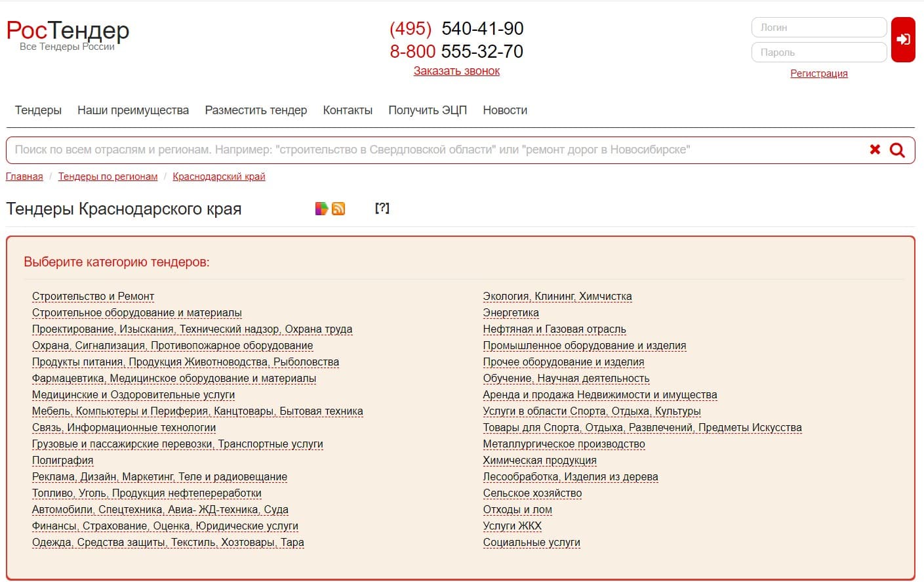Open the [?] help icon
The width and height of the screenshot is (924, 582).
point(382,208)
